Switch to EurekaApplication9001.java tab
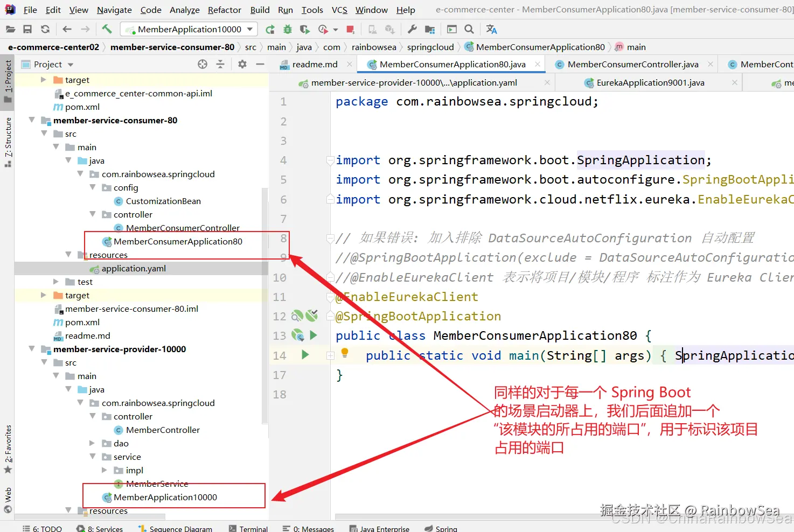This screenshot has width=794, height=532. [x=650, y=82]
